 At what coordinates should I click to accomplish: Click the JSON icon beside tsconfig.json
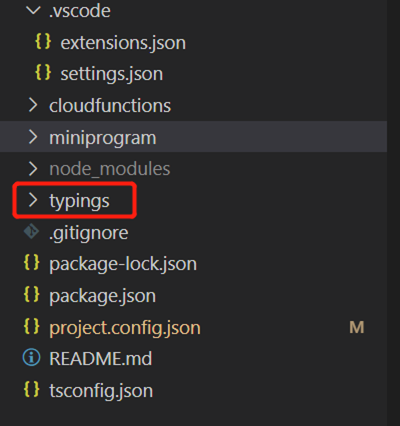[x=32, y=389]
